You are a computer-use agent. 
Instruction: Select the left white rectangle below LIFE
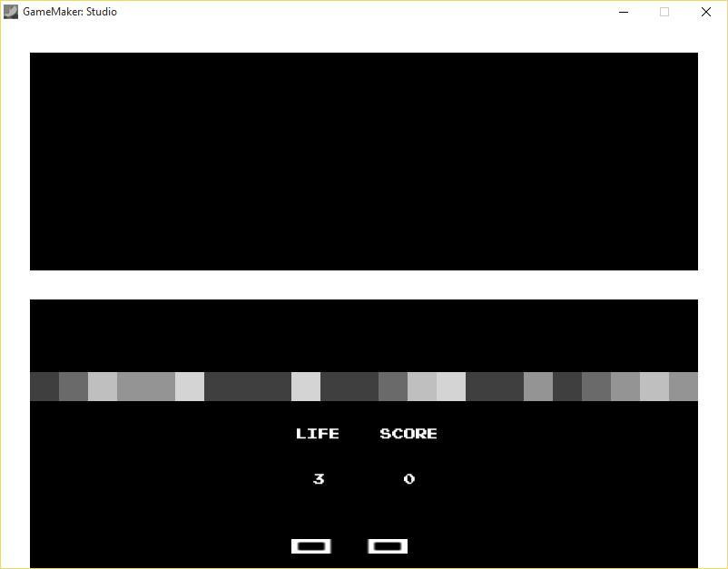pos(311,546)
